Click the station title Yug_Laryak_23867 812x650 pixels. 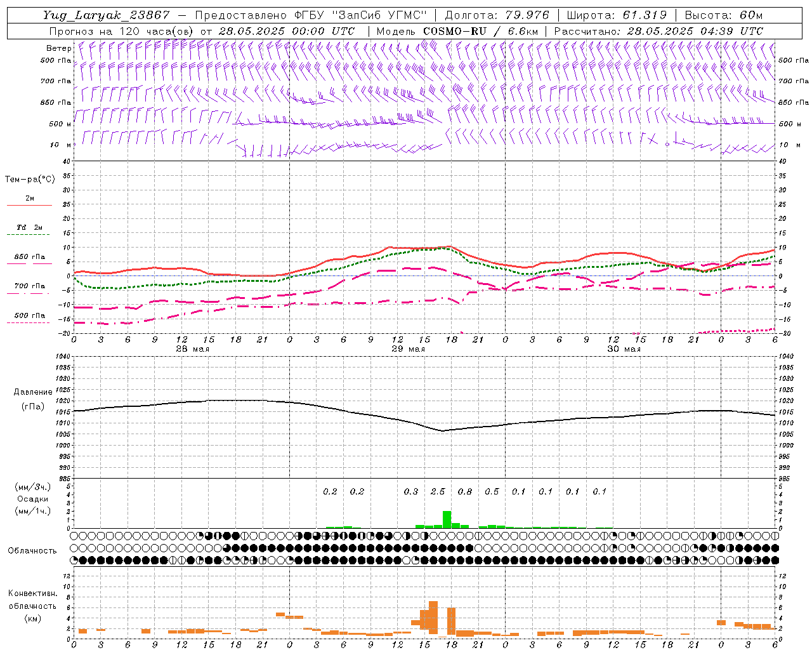click(107, 15)
